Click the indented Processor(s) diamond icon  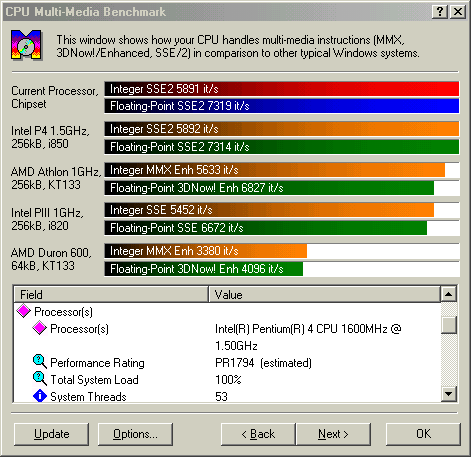click(39, 328)
